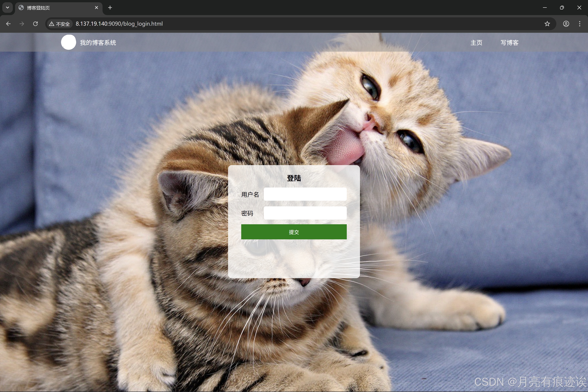Viewport: 588px width, 392px height.
Task: Bookmark this page with the star icon
Action: coord(547,24)
